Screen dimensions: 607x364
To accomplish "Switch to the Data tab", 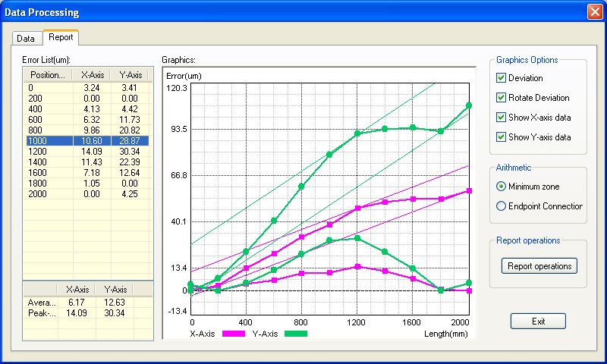I will tap(26, 38).
